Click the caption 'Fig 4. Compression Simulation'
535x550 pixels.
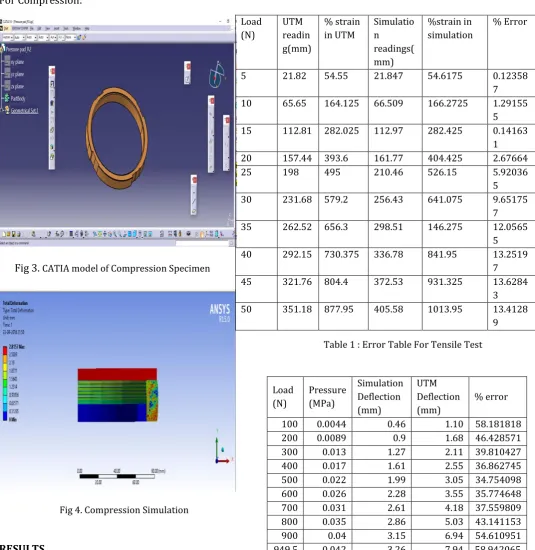[124, 510]
